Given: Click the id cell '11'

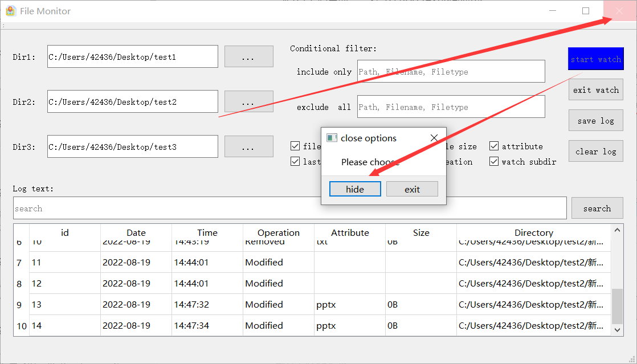Looking at the screenshot, I should click(65, 263).
